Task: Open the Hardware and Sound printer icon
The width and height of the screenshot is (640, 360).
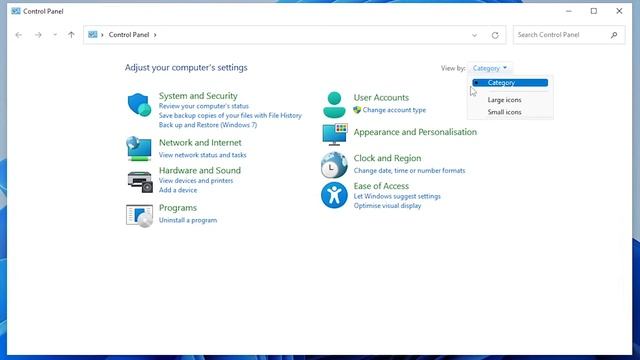Action: pos(140,181)
